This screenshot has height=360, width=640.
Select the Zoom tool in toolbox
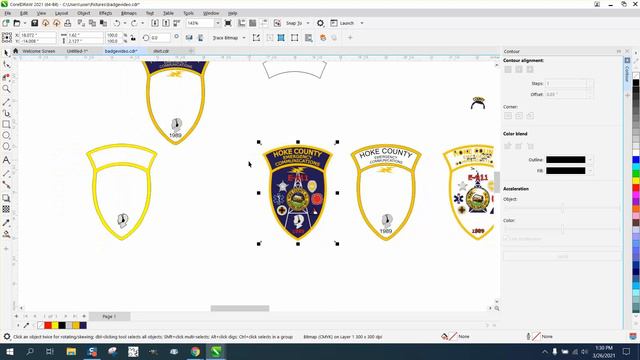click(6, 89)
